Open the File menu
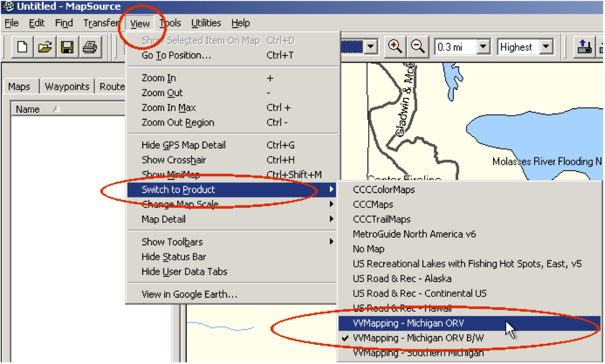This screenshot has height=364, width=605. click(12, 23)
